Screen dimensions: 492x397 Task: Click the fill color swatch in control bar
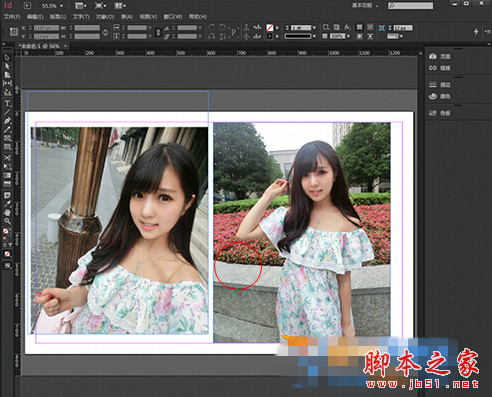270,28
